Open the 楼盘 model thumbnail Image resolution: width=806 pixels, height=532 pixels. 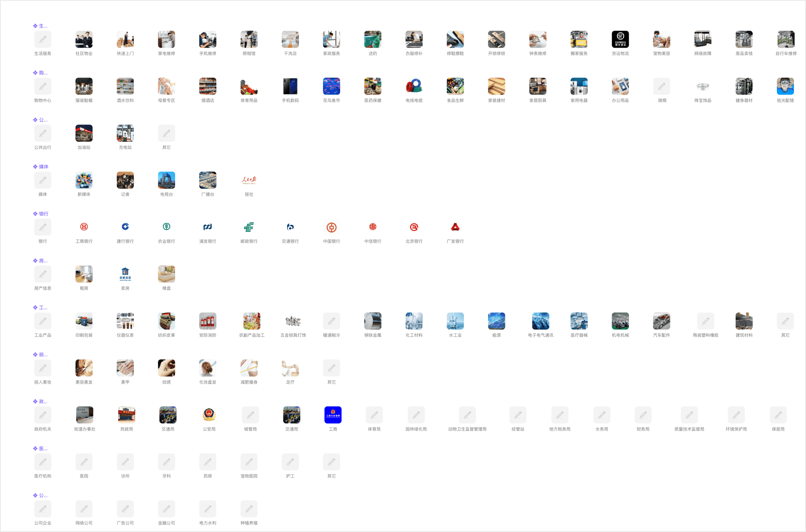(167, 274)
